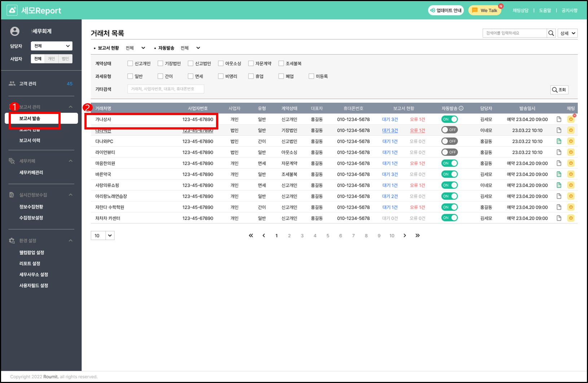Click in the 기타검색 text field
The image size is (588, 383).
[x=166, y=89]
